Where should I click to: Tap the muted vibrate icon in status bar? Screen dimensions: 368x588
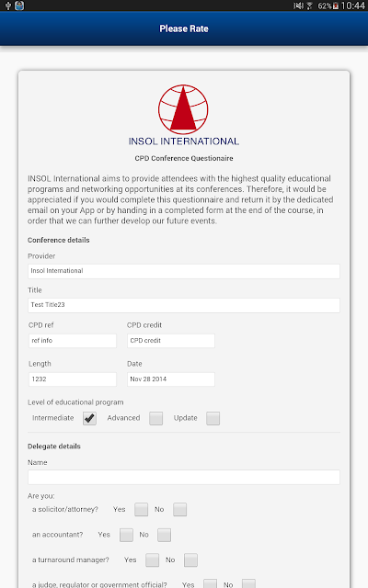point(298,6)
